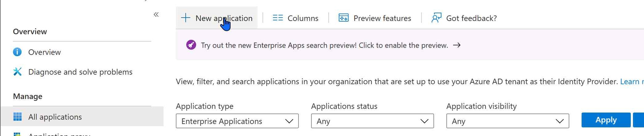This screenshot has height=136, width=644.
Task: Select All applications in Manage section
Action: click(x=82, y=117)
